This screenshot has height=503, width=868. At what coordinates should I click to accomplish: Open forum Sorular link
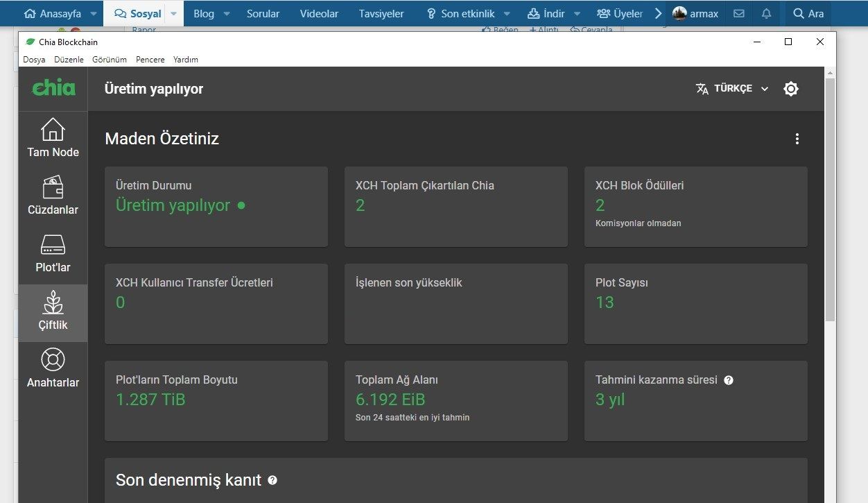coord(263,13)
